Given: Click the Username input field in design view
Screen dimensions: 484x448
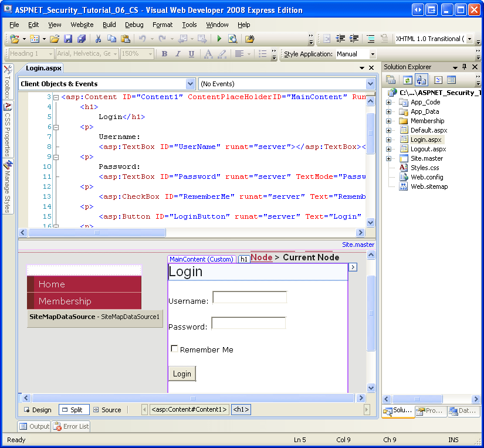Looking at the screenshot, I should pos(249,297).
